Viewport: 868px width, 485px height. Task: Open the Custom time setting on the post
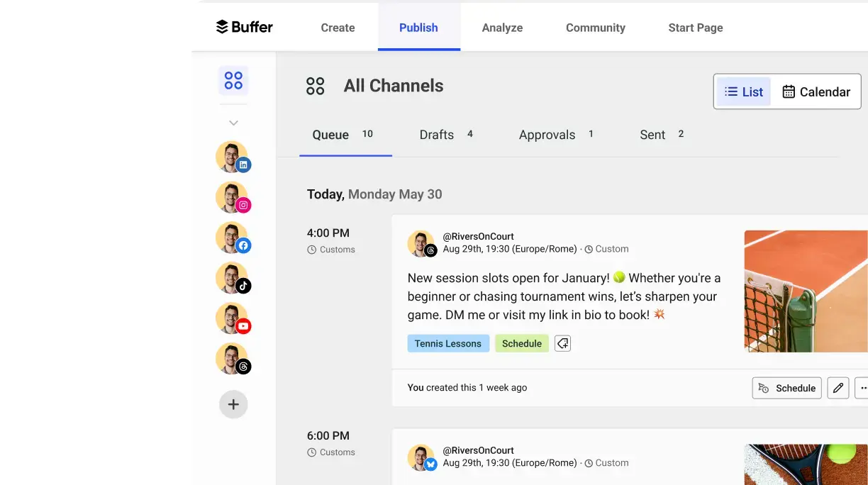point(607,249)
